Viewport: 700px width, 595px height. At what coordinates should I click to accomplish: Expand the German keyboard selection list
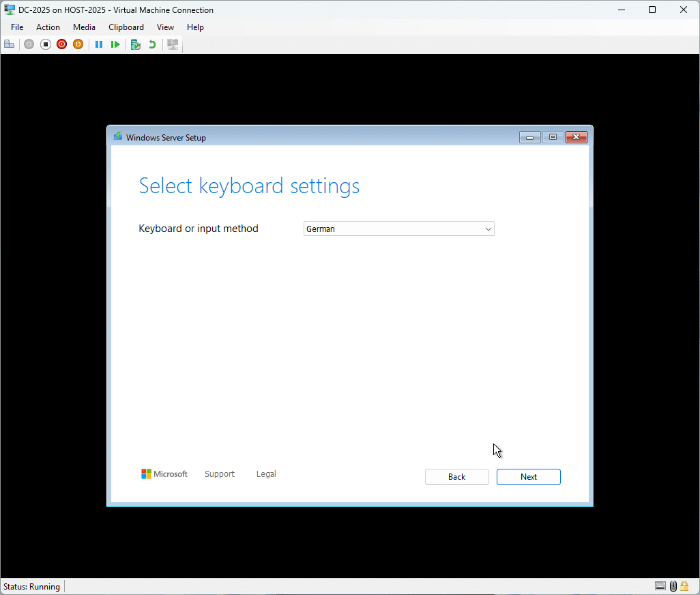(488, 229)
